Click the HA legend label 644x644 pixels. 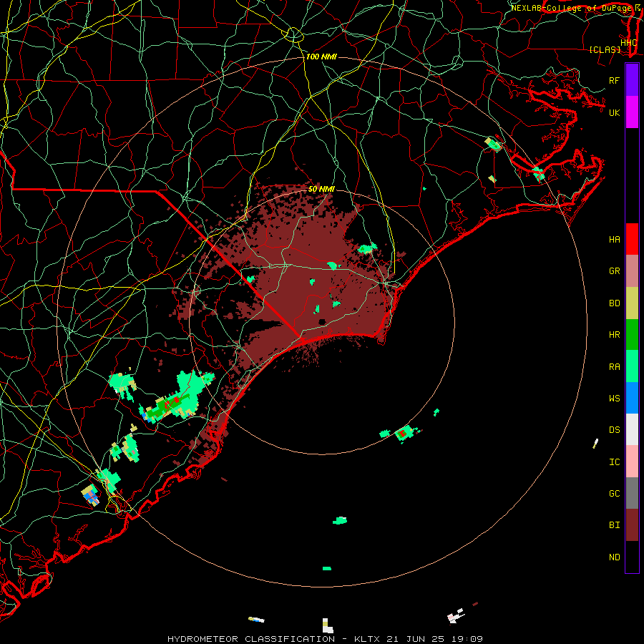(x=615, y=240)
